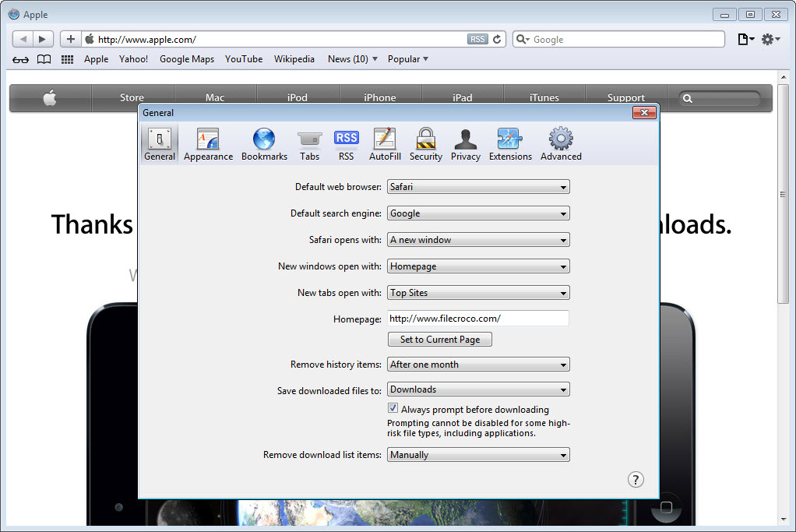Open the Extensions preferences pane

(x=510, y=143)
